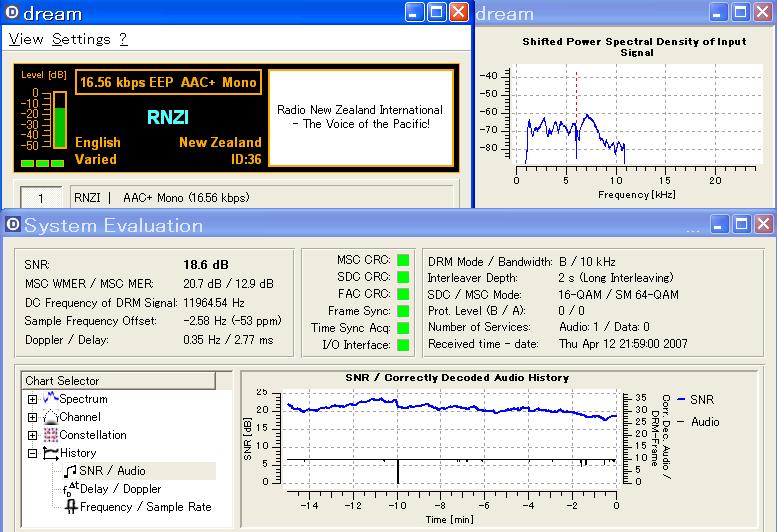This screenshot has width=778, height=532.
Task: Click the SNR legend entry
Action: tap(696, 399)
